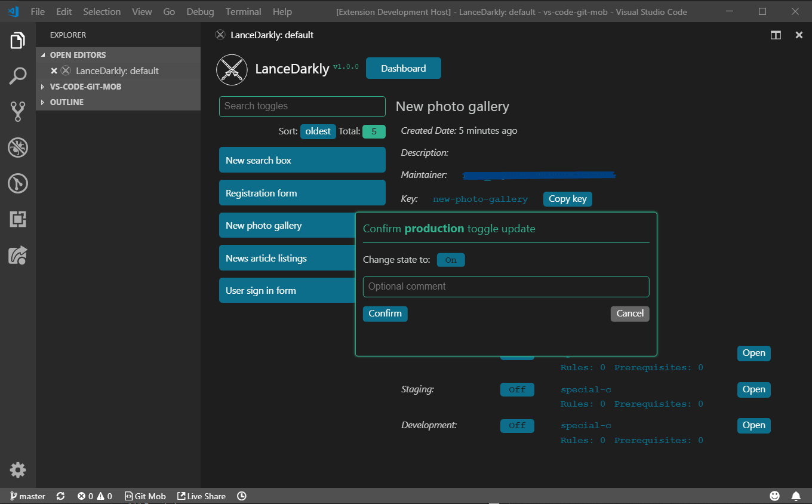Open errors and warnings count in status bar
812x504 pixels.
(x=95, y=496)
